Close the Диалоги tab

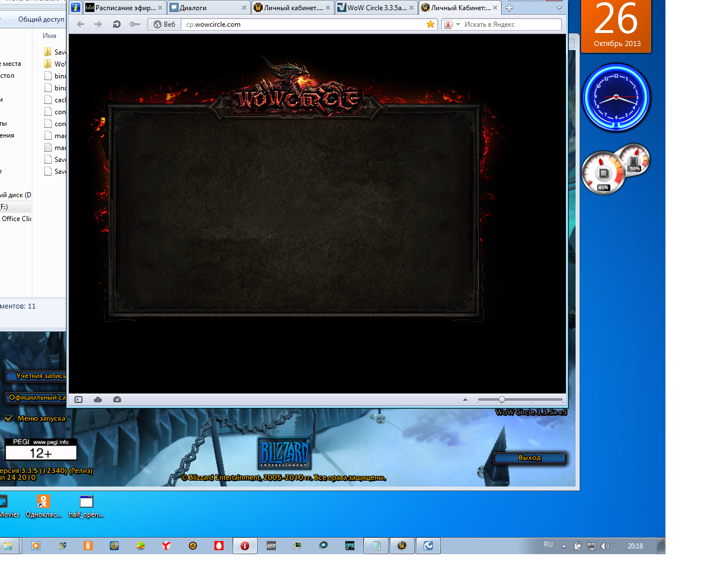pyautogui.click(x=244, y=8)
